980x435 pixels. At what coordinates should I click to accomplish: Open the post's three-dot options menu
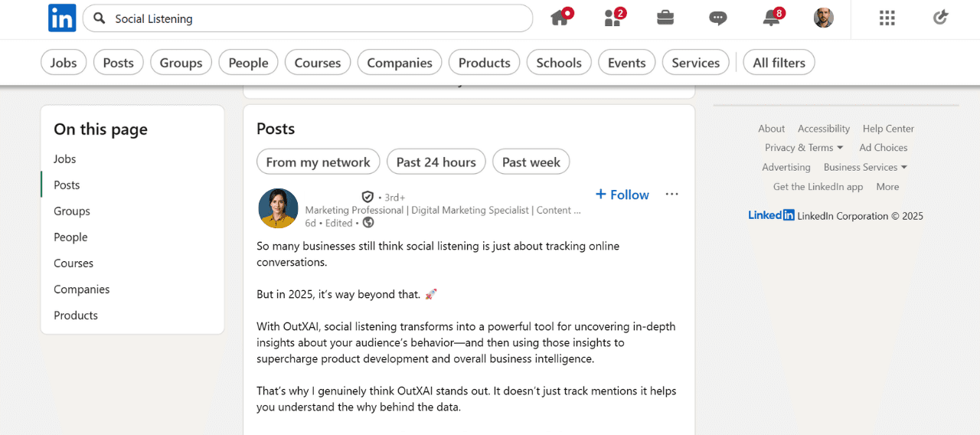[671, 195]
